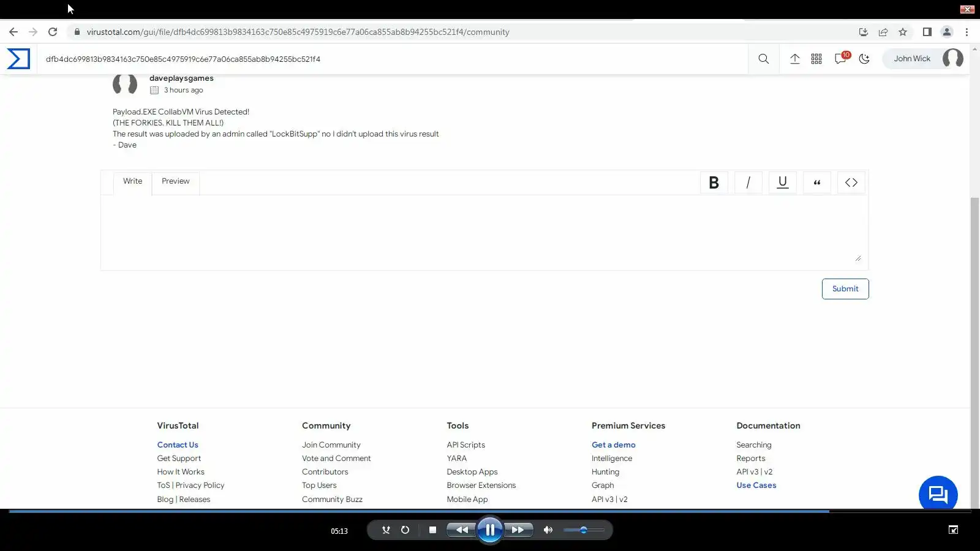Click the video seek progress bar
980x551 pixels.
490,511
